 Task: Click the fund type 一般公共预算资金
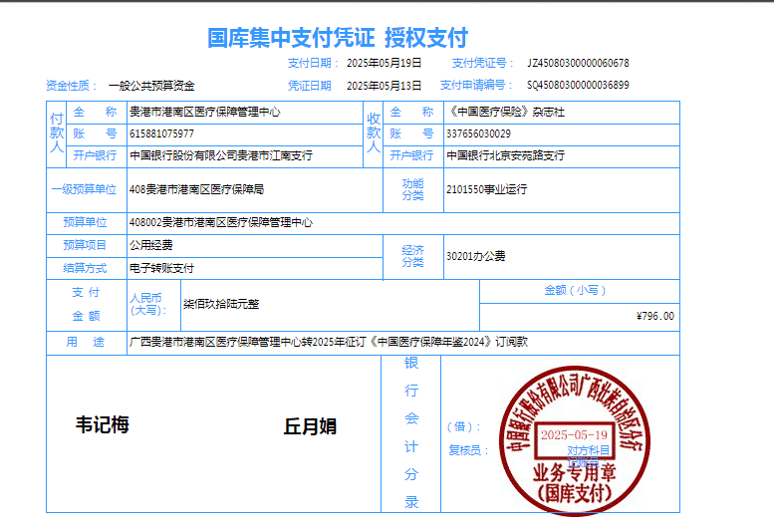151,86
